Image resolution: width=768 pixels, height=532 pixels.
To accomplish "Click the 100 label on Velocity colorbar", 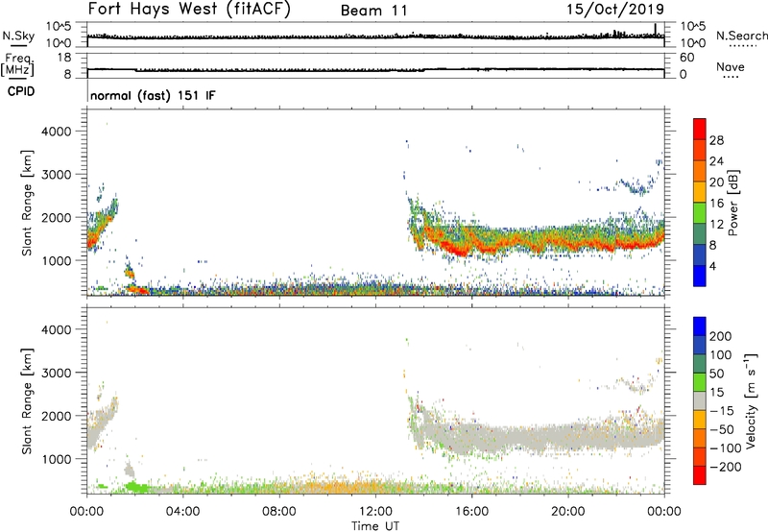I will pyautogui.click(x=721, y=354).
